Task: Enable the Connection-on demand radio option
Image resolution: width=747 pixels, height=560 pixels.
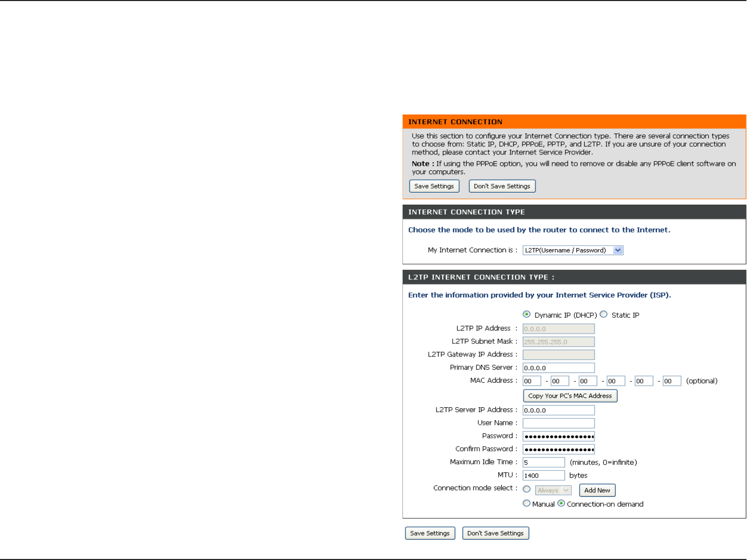Action: pos(561,504)
